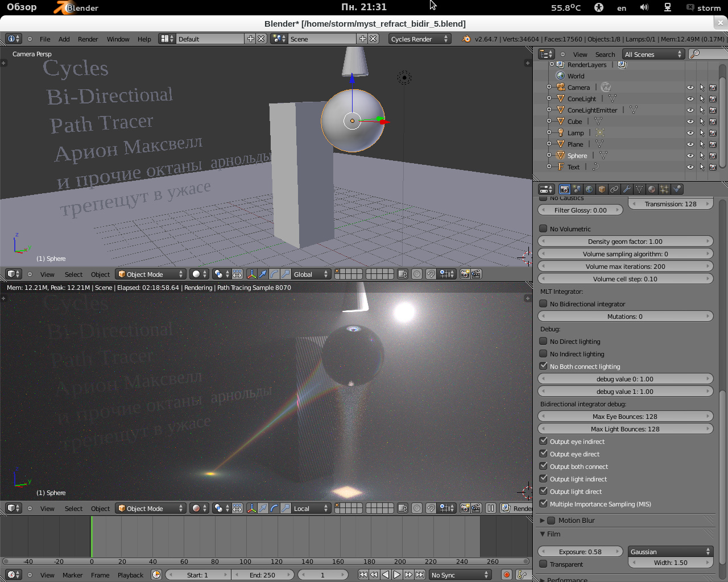Screen dimensions: 728x582
Task: Play animation forward in timeline
Action: (397, 575)
